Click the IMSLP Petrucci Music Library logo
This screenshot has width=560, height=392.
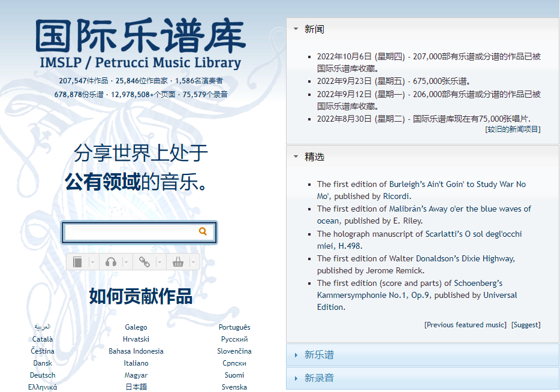pyautogui.click(x=140, y=44)
